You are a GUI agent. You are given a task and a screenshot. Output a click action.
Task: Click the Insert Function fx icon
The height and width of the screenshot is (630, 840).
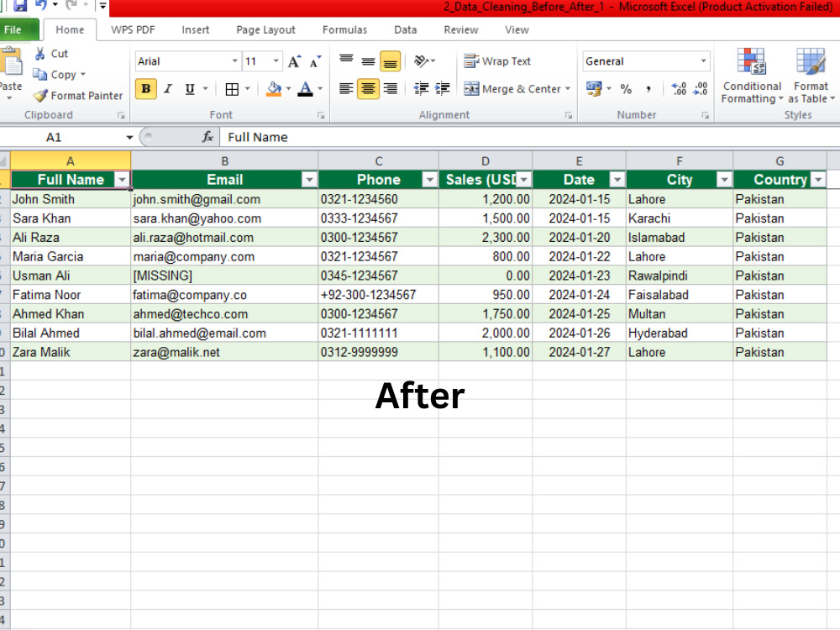pos(207,137)
